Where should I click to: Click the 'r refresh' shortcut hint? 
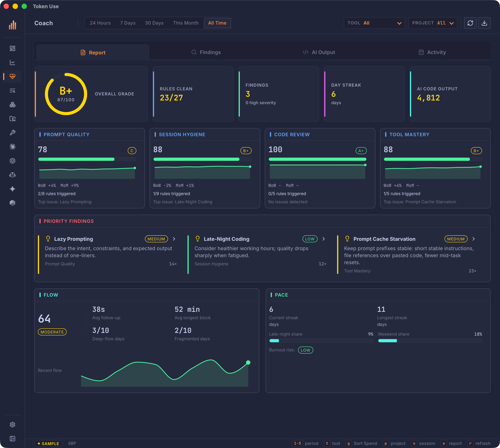click(x=479, y=443)
